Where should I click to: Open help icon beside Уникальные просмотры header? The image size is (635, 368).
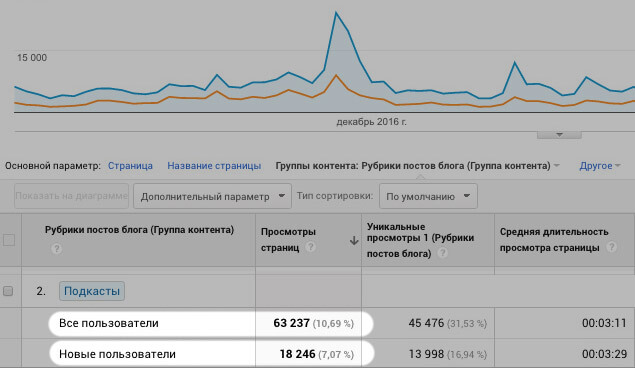coord(443,253)
